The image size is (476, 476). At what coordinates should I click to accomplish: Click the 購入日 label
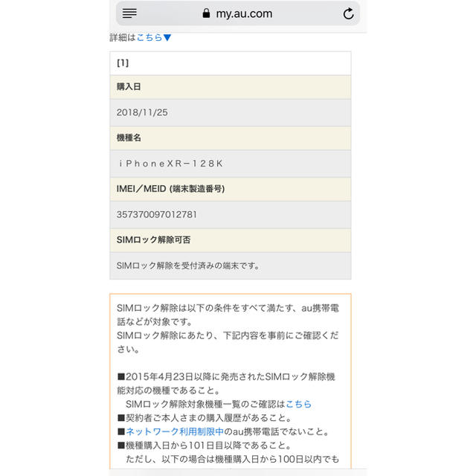[129, 87]
